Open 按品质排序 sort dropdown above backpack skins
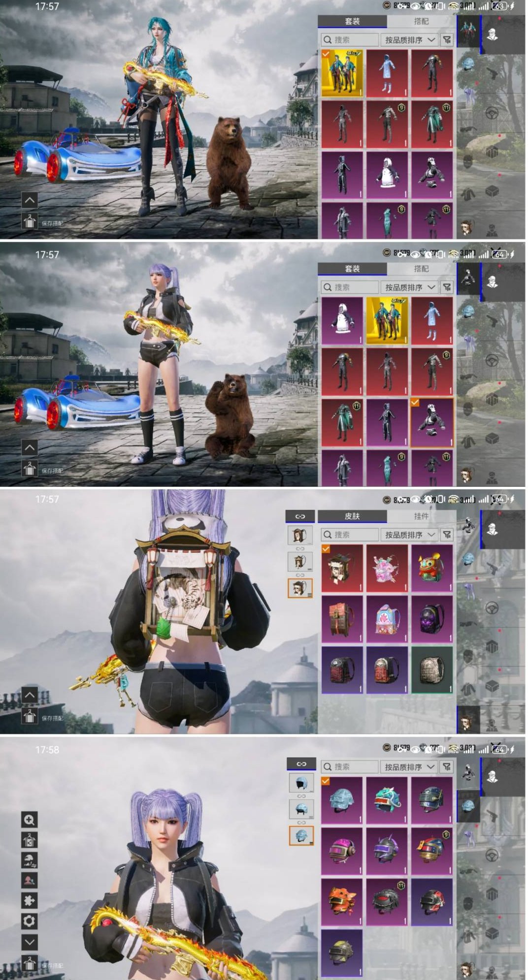This screenshot has height=980, width=529. point(409,535)
